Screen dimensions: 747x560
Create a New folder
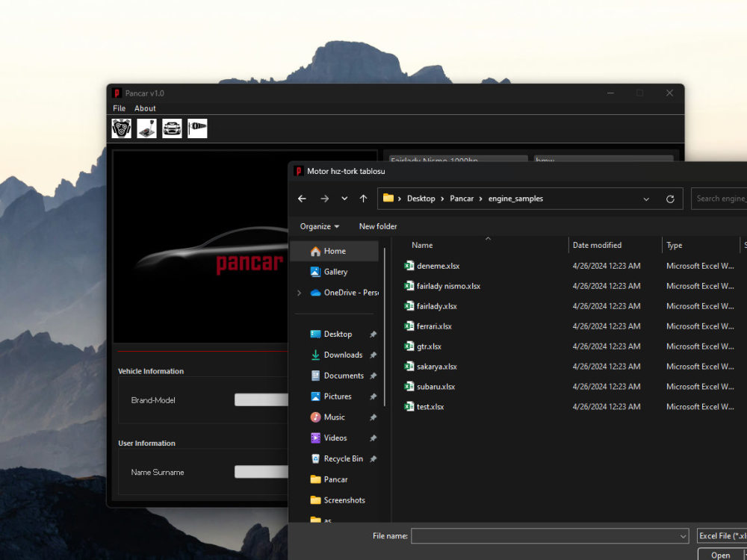click(378, 227)
